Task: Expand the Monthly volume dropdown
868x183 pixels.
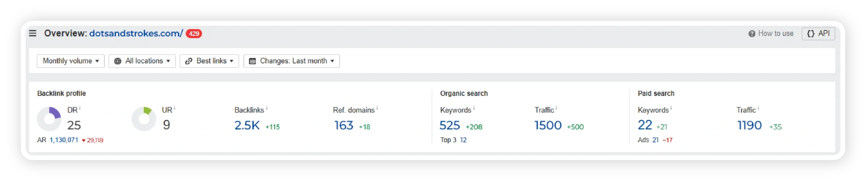Action: coord(71,61)
